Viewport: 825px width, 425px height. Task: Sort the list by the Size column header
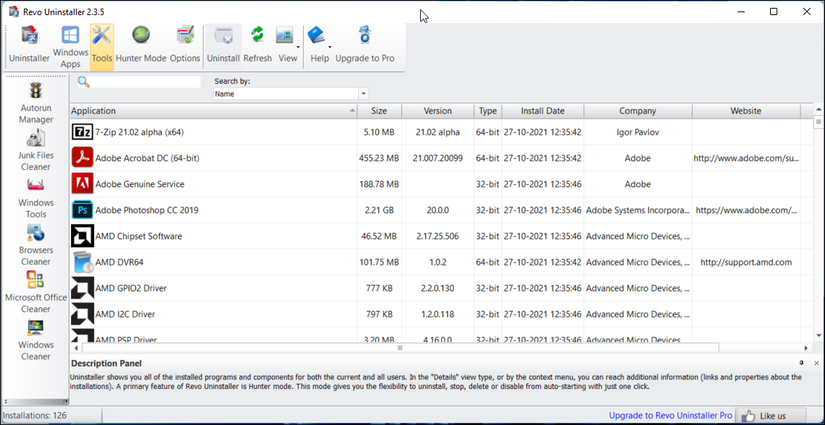[379, 111]
